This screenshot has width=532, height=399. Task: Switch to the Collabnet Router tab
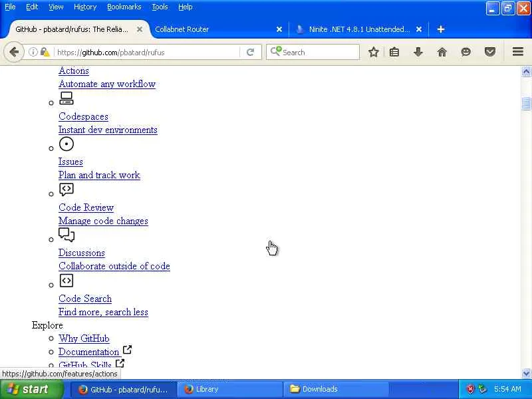[217, 29]
